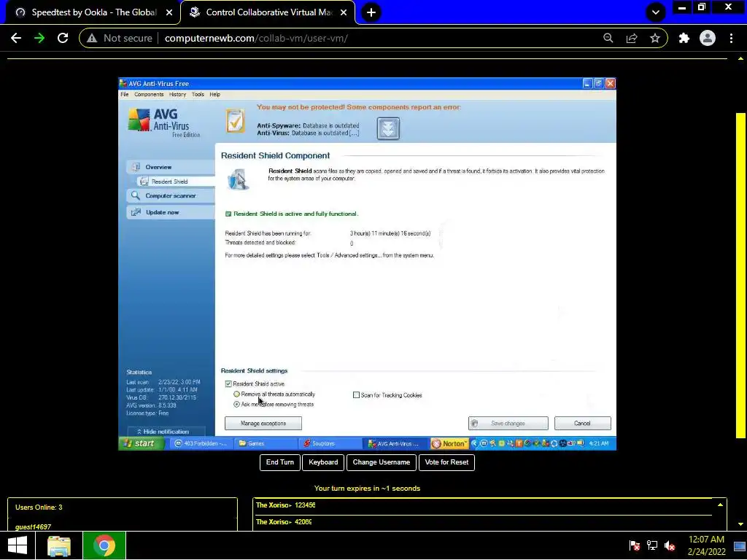The width and height of the screenshot is (747, 560).
Task: Bookmark this page with the star
Action: coord(655,38)
